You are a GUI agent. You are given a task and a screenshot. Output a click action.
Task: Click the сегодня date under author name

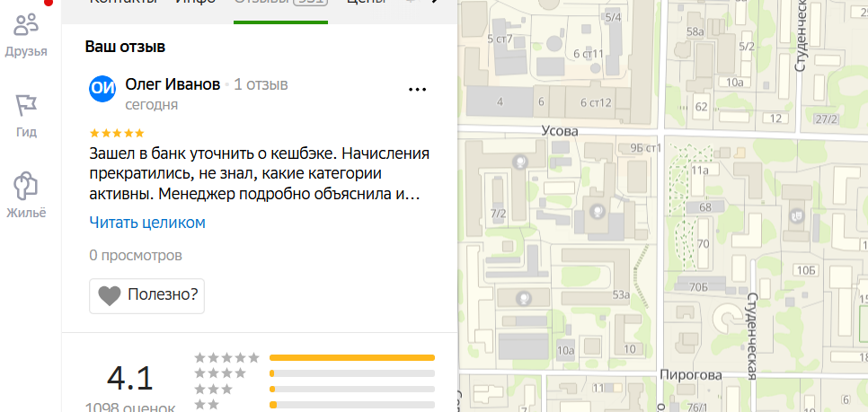coord(152,105)
